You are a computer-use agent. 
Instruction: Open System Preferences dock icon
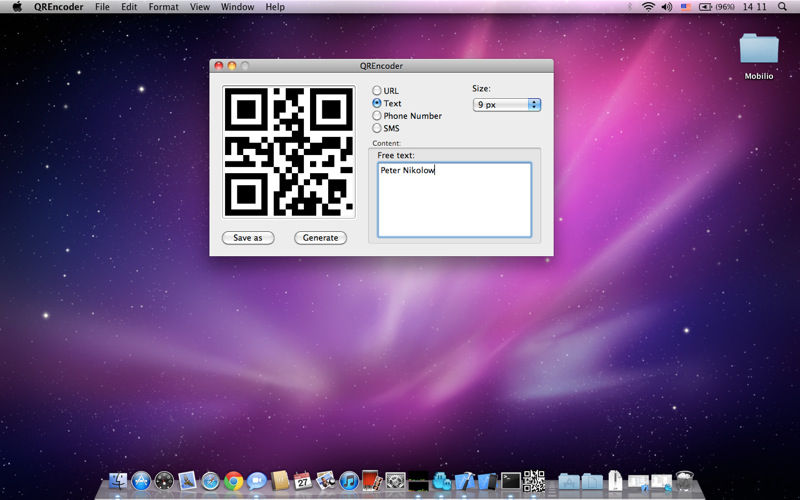(x=395, y=481)
